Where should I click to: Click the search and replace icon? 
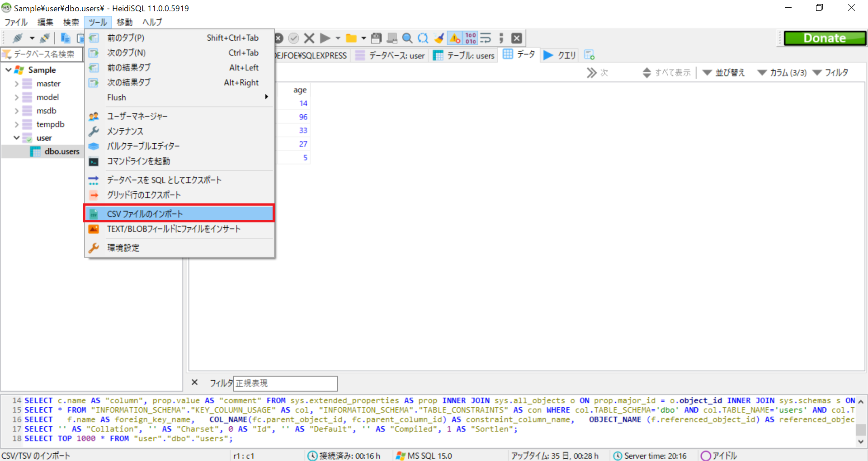(423, 38)
